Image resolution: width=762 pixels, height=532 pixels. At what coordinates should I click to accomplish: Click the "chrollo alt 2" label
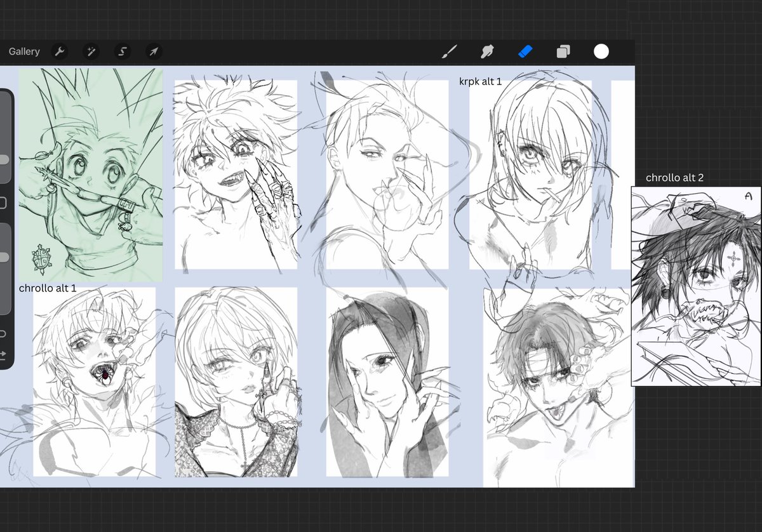(674, 178)
